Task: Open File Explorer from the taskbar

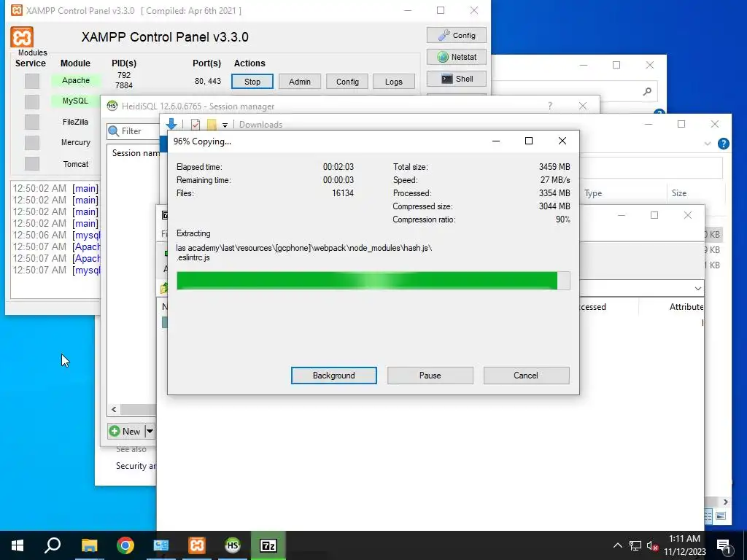Action: [x=89, y=545]
